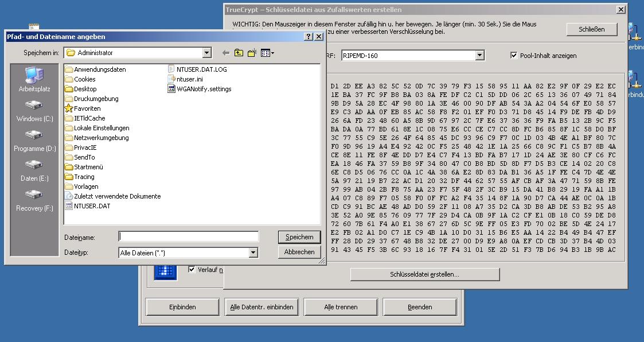Go up one folder level

[x=239, y=53]
